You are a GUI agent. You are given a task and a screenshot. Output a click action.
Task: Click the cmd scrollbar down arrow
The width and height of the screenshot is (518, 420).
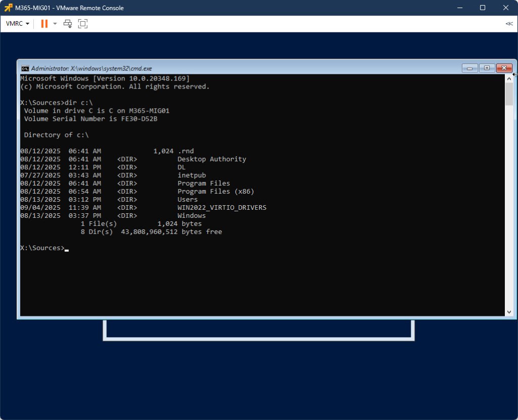pyautogui.click(x=509, y=312)
